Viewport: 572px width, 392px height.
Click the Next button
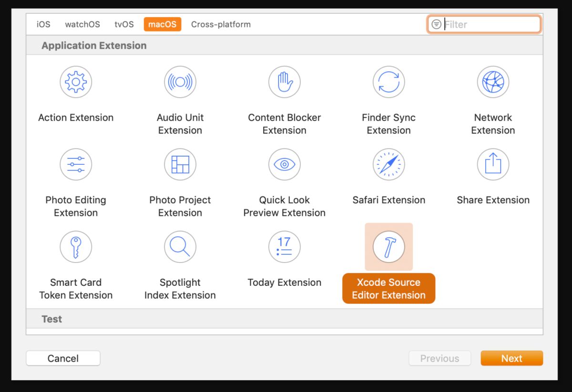[511, 358]
